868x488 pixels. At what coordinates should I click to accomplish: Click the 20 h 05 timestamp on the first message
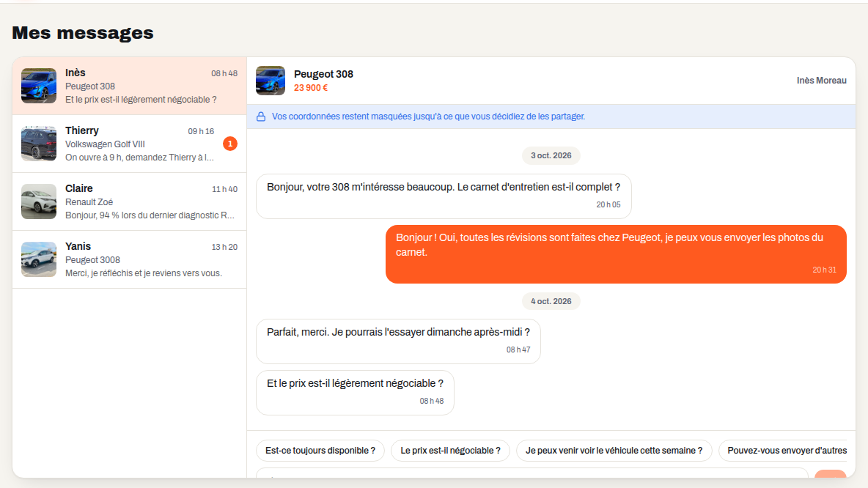pyautogui.click(x=608, y=204)
